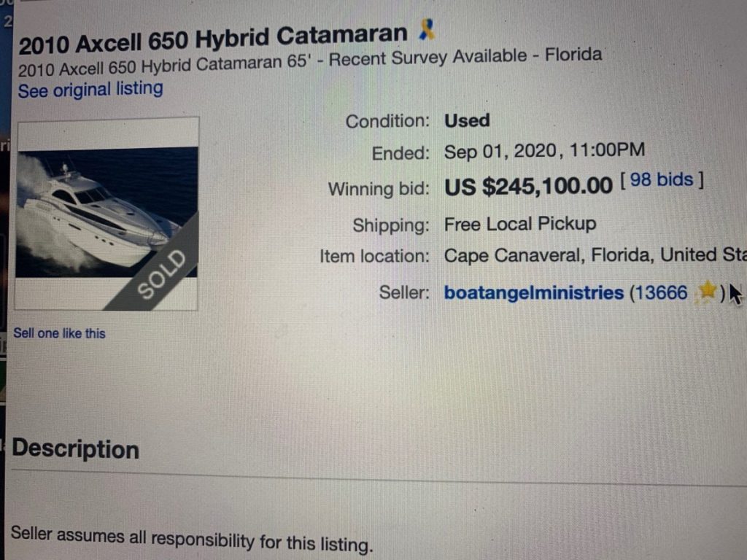This screenshot has height=560, width=747.
Task: Click the "Free Local Pickup" shipping text
Action: point(520,224)
